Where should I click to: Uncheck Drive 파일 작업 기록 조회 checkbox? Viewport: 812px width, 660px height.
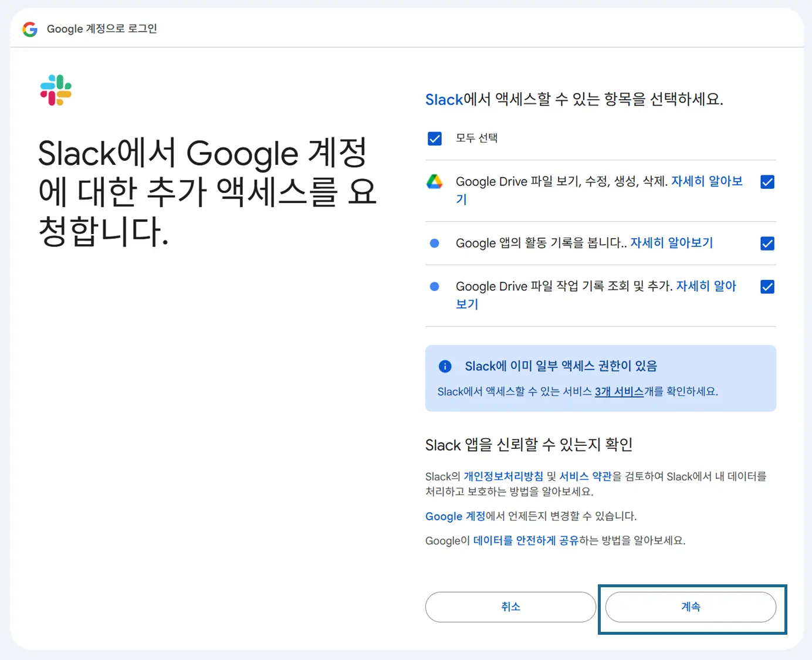pos(767,287)
